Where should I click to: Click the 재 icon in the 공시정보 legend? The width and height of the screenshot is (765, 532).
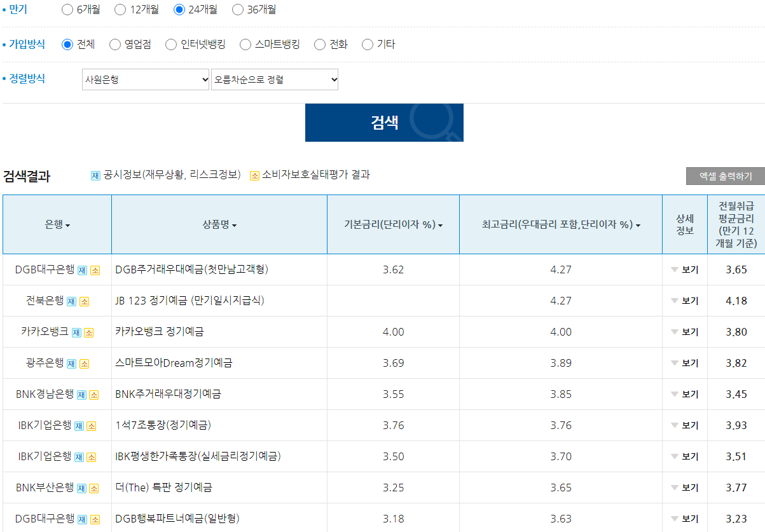coord(95,175)
